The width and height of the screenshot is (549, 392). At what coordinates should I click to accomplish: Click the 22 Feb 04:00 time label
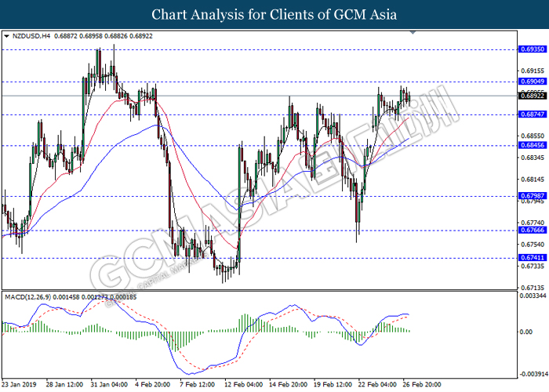click(x=378, y=384)
